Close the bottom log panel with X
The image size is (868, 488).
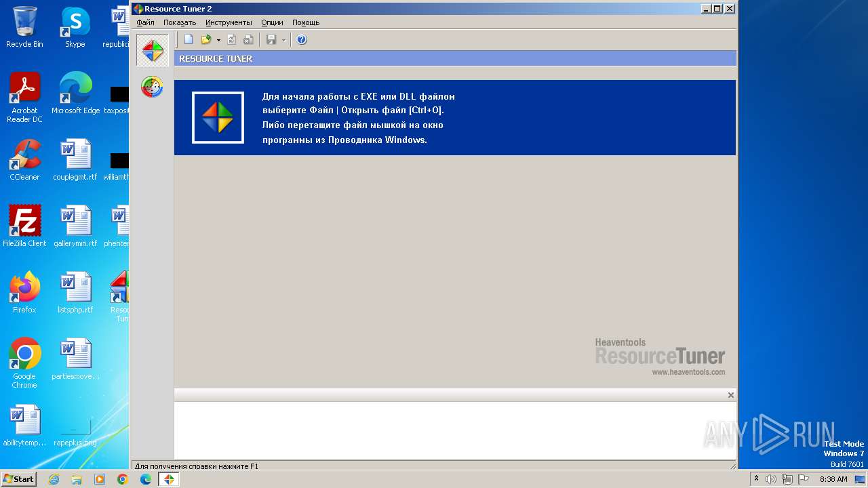tap(730, 395)
